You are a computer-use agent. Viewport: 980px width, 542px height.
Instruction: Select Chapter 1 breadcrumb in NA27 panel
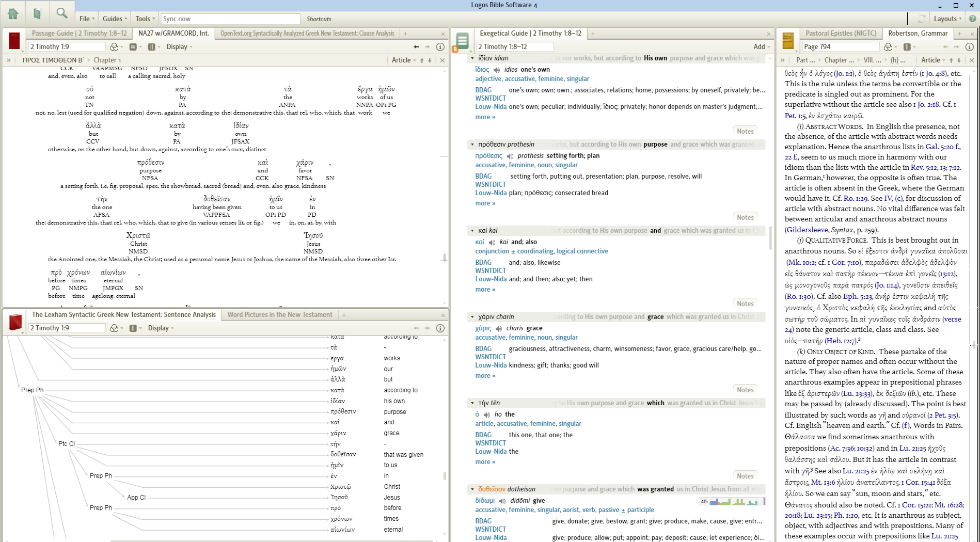pyautogui.click(x=107, y=60)
